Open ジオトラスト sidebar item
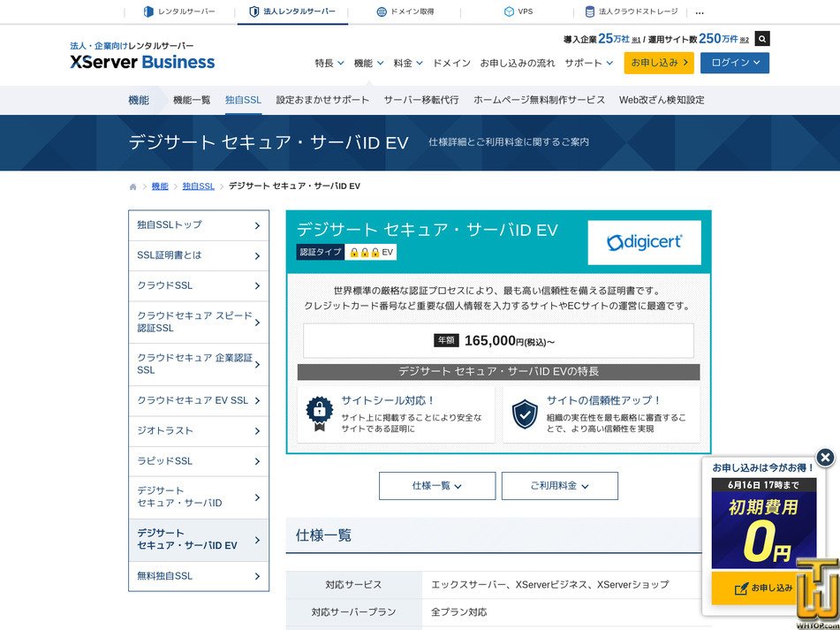Image resolution: width=840 pixels, height=630 pixels. (x=199, y=431)
